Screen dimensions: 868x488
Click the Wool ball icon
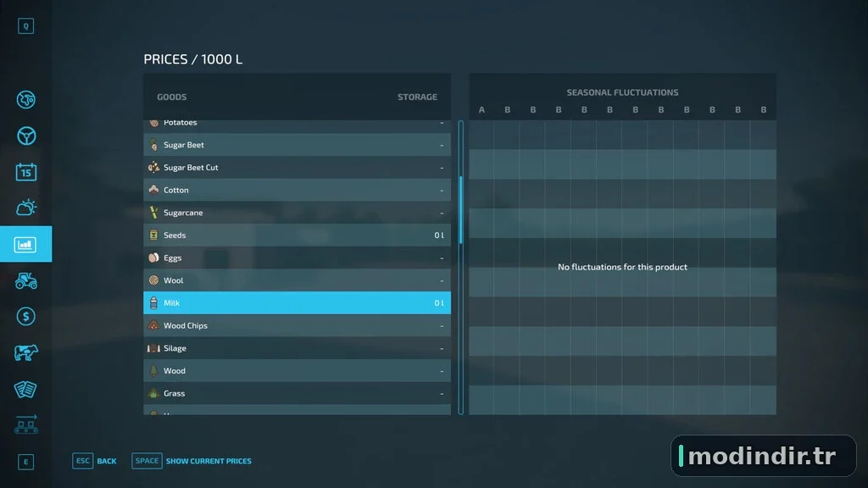click(x=154, y=280)
